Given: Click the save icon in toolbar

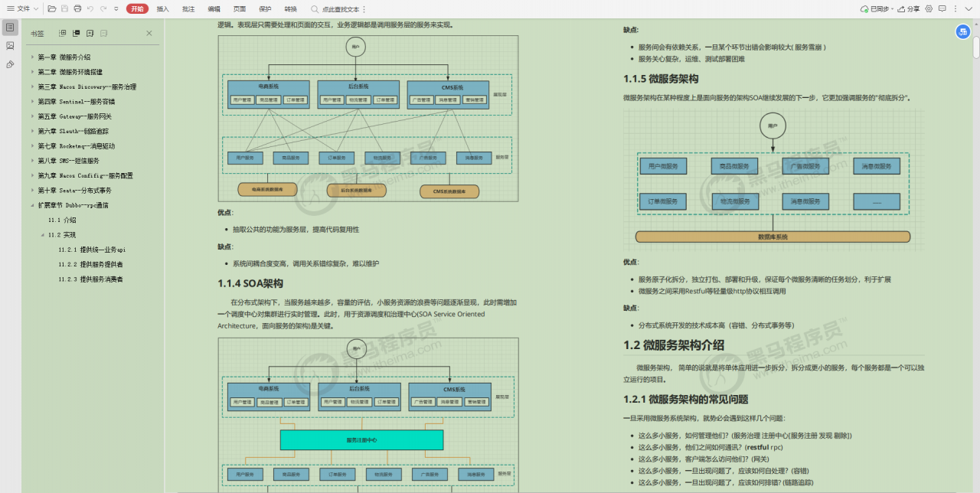Looking at the screenshot, I should click(65, 8).
